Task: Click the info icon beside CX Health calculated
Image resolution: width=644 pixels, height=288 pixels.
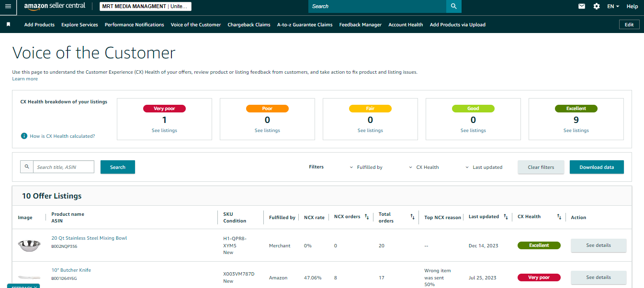Action: pos(24,136)
